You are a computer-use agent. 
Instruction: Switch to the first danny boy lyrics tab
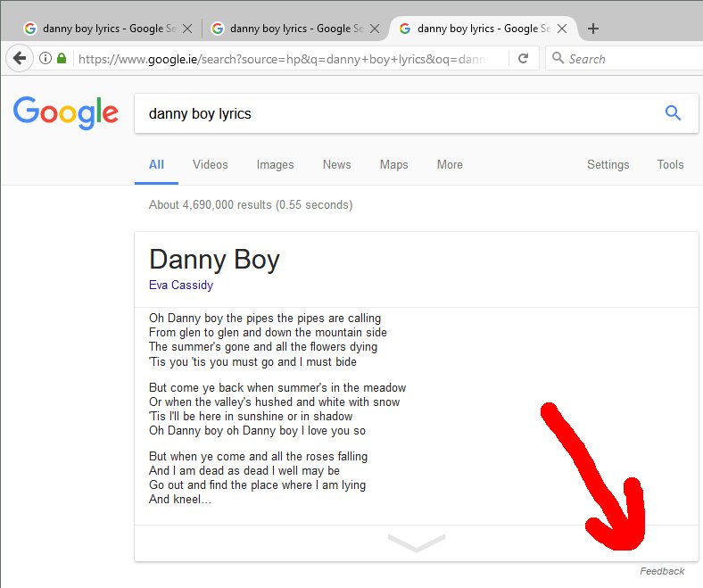pyautogui.click(x=108, y=29)
